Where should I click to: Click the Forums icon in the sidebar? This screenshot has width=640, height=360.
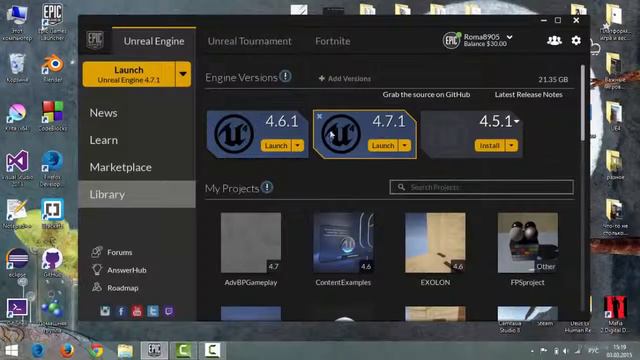coord(97,252)
